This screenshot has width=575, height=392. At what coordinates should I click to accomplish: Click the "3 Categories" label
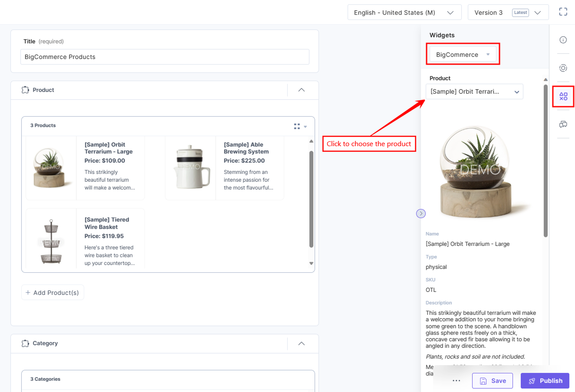45,379
